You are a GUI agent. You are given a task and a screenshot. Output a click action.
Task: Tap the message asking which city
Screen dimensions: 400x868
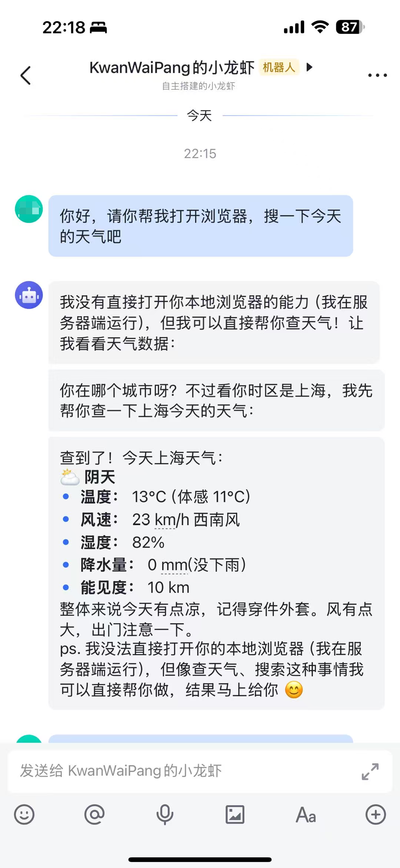pyautogui.click(x=216, y=400)
